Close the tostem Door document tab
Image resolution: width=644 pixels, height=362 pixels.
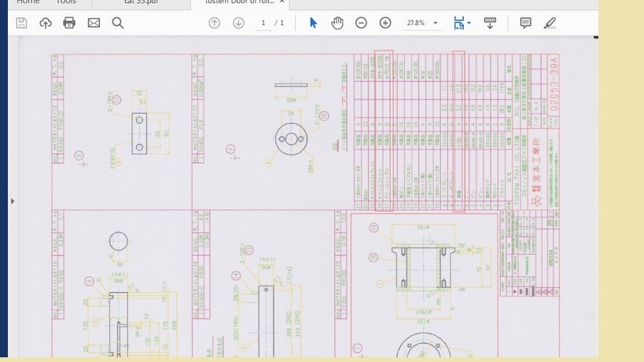coord(282,3)
